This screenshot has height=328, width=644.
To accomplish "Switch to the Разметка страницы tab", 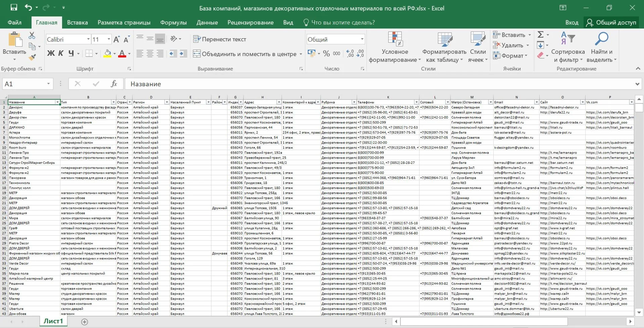I will (124, 22).
